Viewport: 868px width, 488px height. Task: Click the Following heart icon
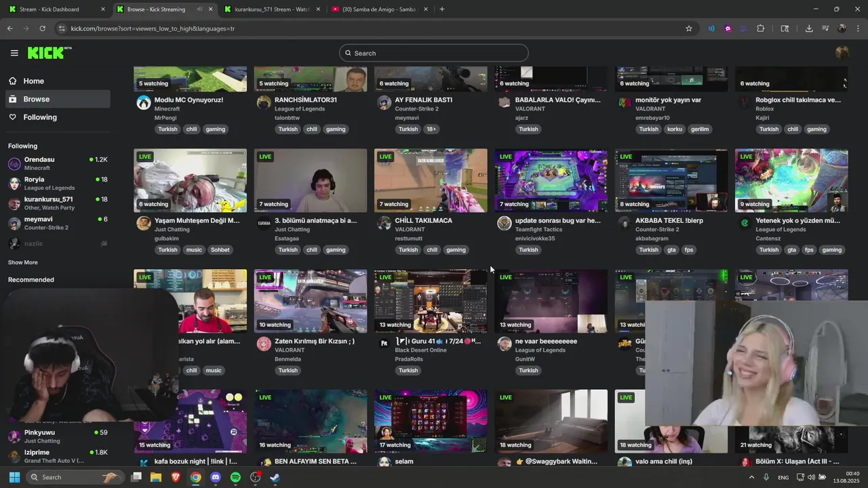tap(13, 117)
